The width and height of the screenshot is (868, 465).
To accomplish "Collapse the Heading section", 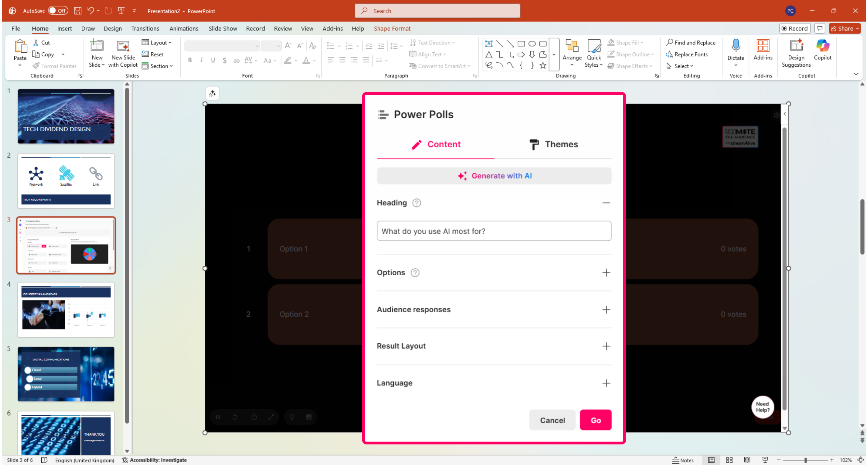I will pos(606,203).
